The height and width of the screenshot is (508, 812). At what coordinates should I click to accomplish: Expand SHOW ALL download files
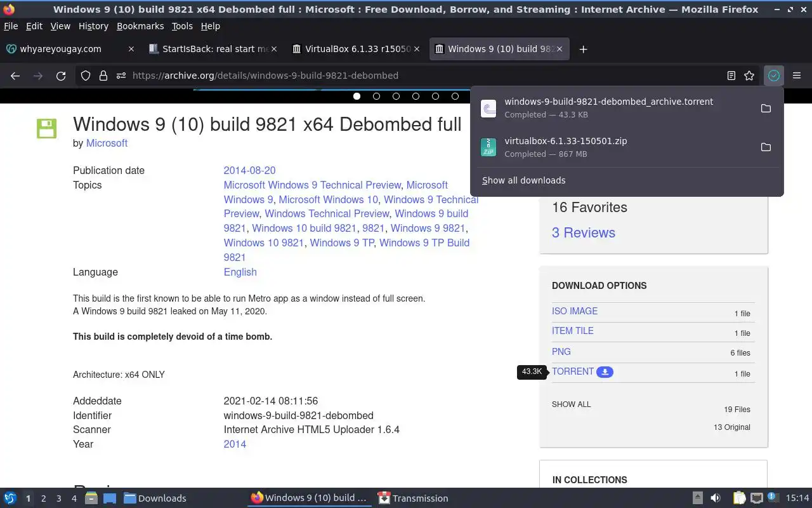(x=572, y=404)
